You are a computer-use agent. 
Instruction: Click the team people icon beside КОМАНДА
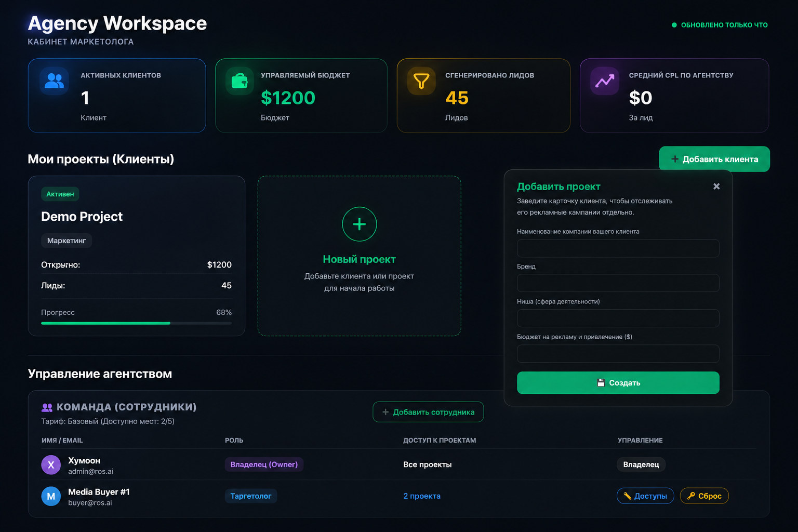coord(47,407)
